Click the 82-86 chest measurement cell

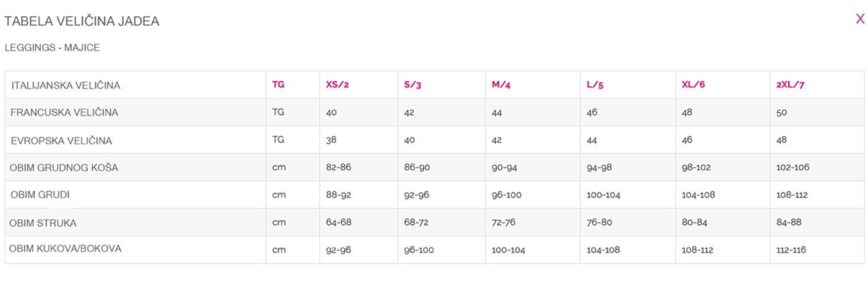(338, 167)
